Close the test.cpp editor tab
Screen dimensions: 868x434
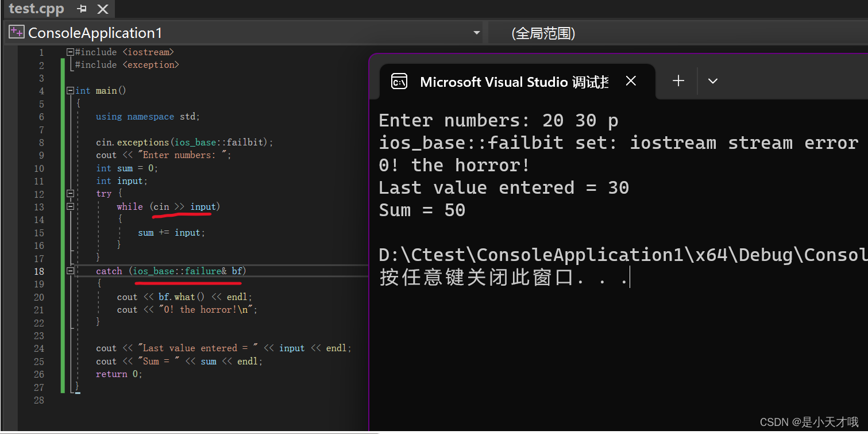[102, 9]
